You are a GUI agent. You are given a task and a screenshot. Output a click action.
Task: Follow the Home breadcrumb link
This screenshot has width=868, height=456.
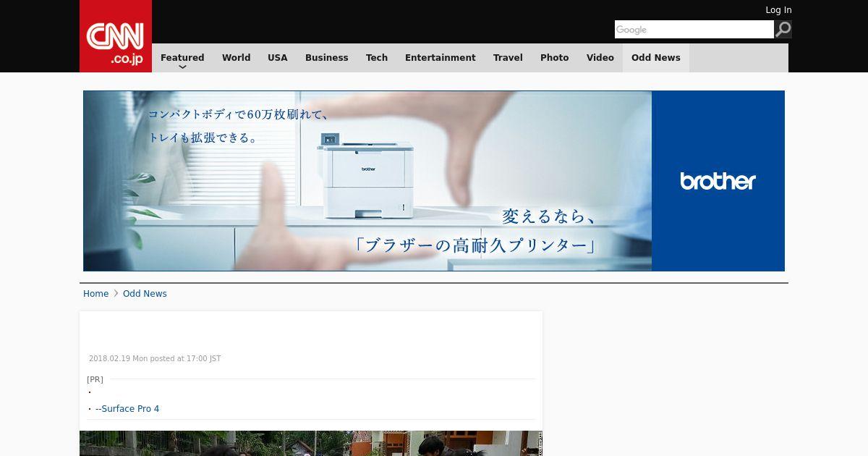point(95,293)
